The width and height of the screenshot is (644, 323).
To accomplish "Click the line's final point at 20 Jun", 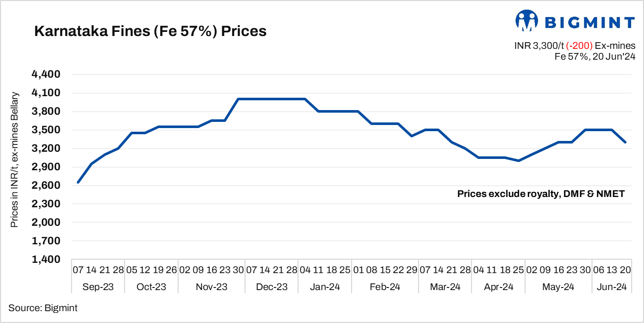I will point(625,142).
